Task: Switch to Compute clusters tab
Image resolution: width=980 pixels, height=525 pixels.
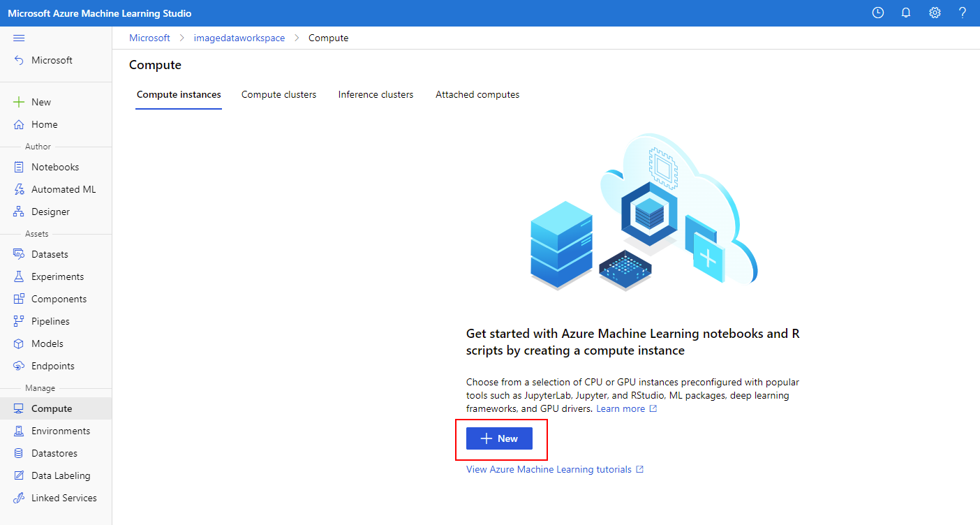Action: click(279, 94)
